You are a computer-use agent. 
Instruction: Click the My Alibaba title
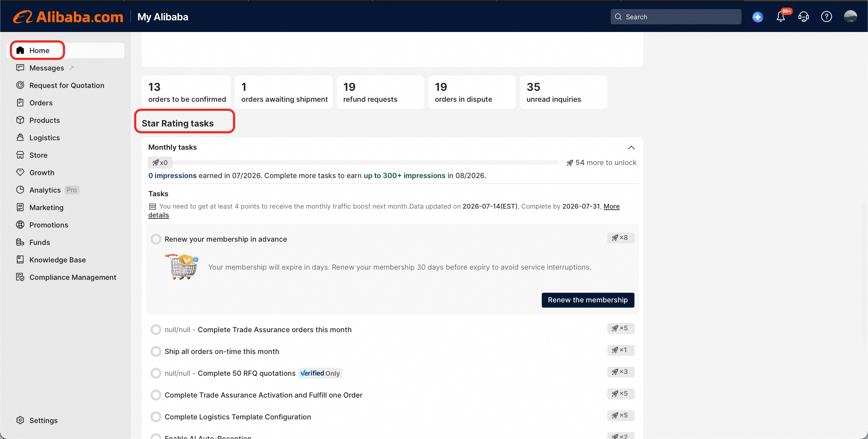click(x=163, y=17)
